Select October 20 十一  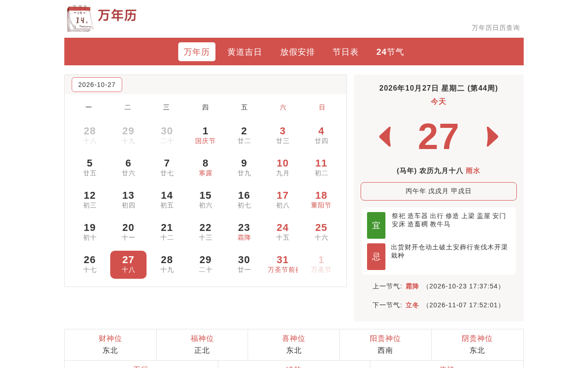click(x=128, y=232)
